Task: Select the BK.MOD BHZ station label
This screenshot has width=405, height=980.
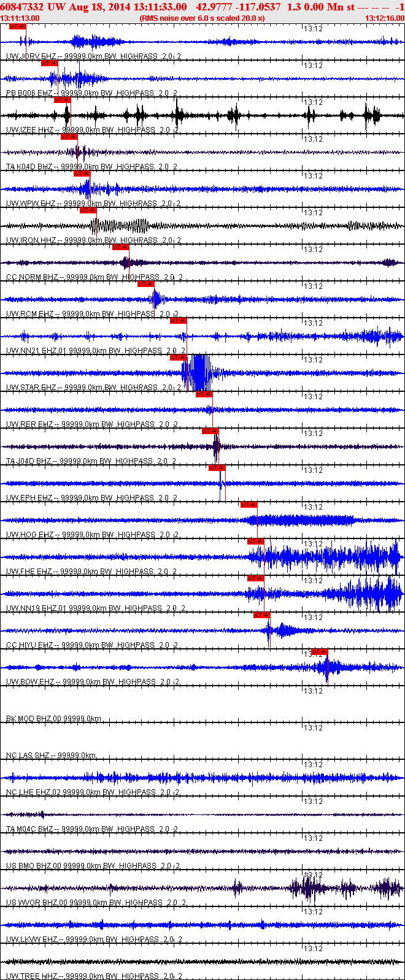Action: (x=54, y=719)
